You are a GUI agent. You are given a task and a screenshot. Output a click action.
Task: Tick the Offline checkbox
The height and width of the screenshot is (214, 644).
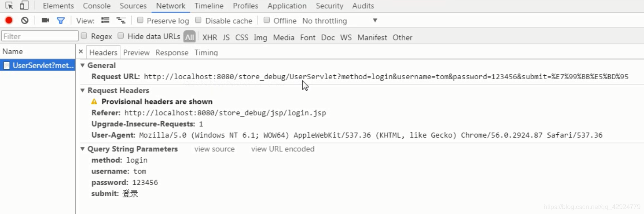click(x=266, y=20)
